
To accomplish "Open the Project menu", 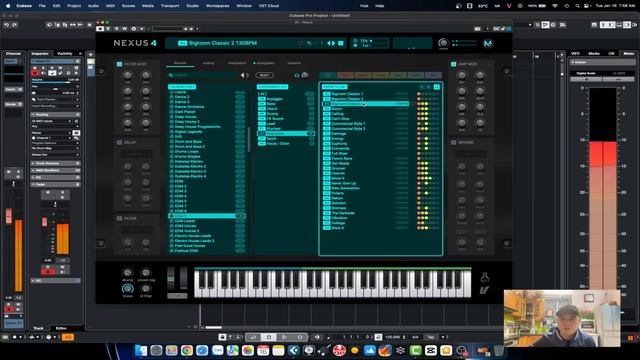I will click(x=74, y=6).
